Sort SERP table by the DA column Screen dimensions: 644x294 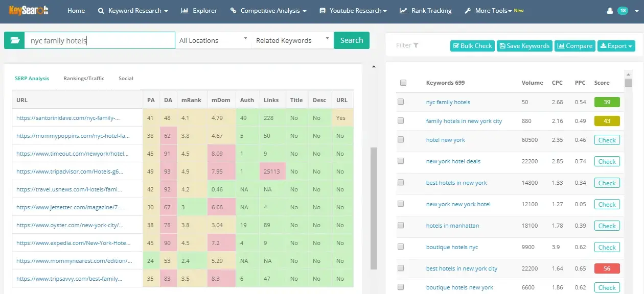point(168,100)
